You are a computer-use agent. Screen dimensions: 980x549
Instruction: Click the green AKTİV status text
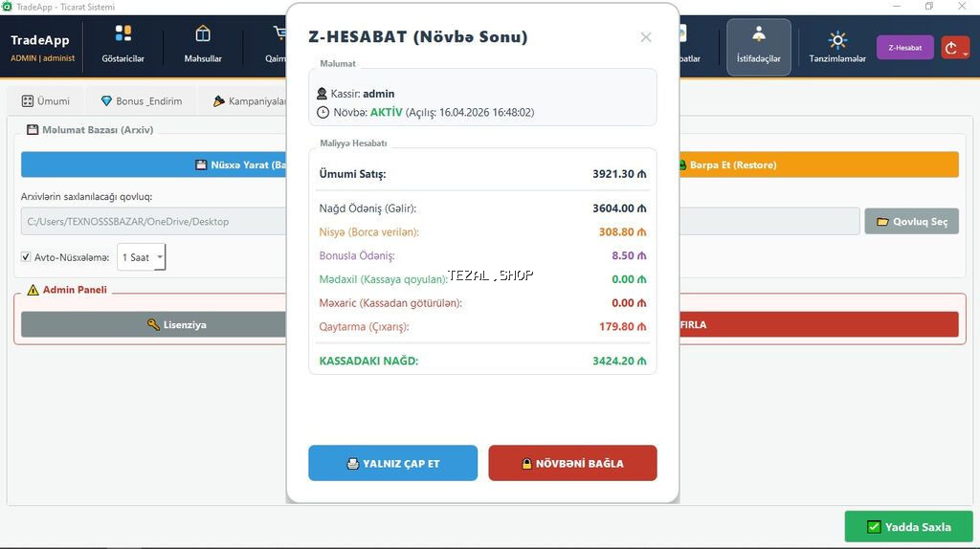[x=387, y=113]
